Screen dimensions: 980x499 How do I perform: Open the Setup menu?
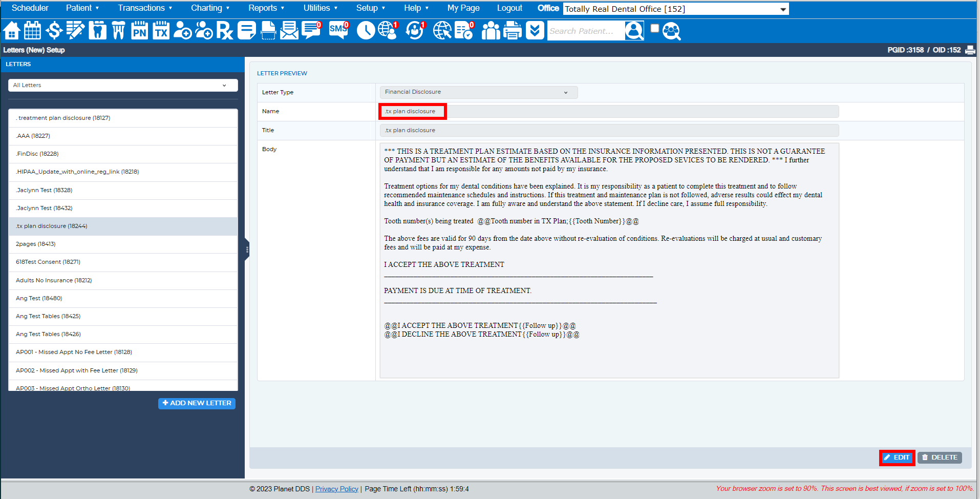[370, 8]
